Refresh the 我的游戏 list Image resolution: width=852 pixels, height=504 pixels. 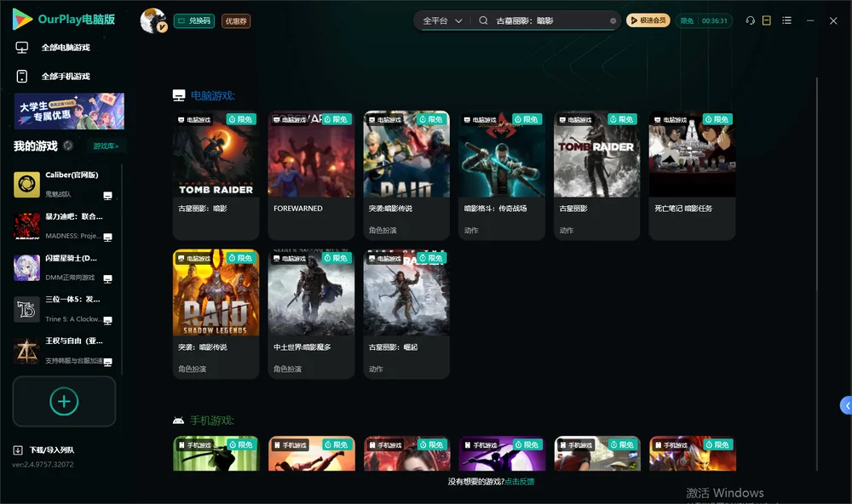coord(68,146)
